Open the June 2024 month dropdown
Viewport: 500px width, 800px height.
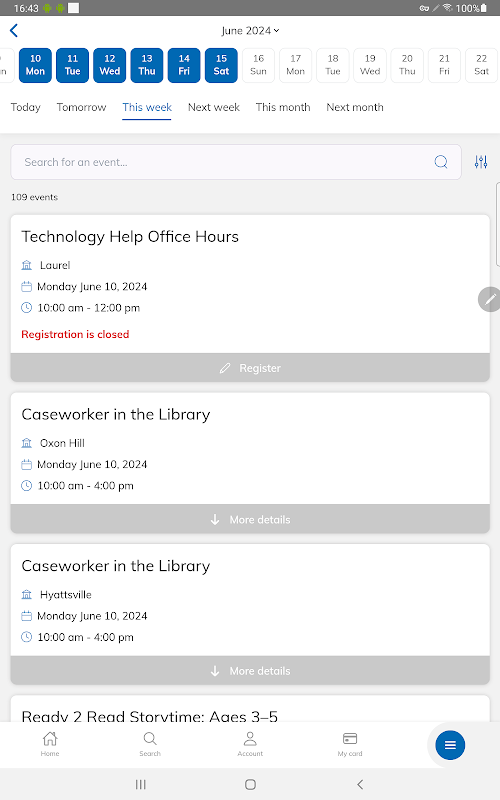click(250, 31)
